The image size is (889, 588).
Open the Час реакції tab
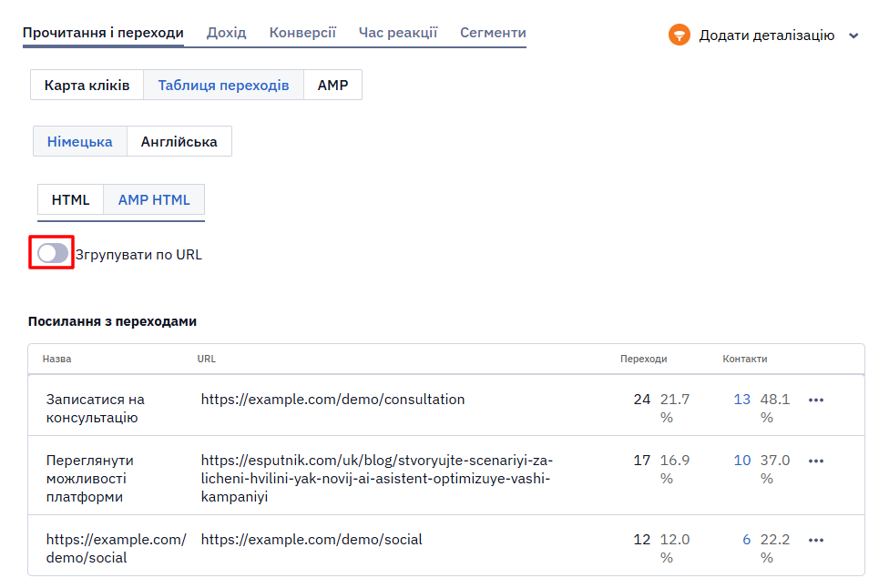tap(397, 33)
